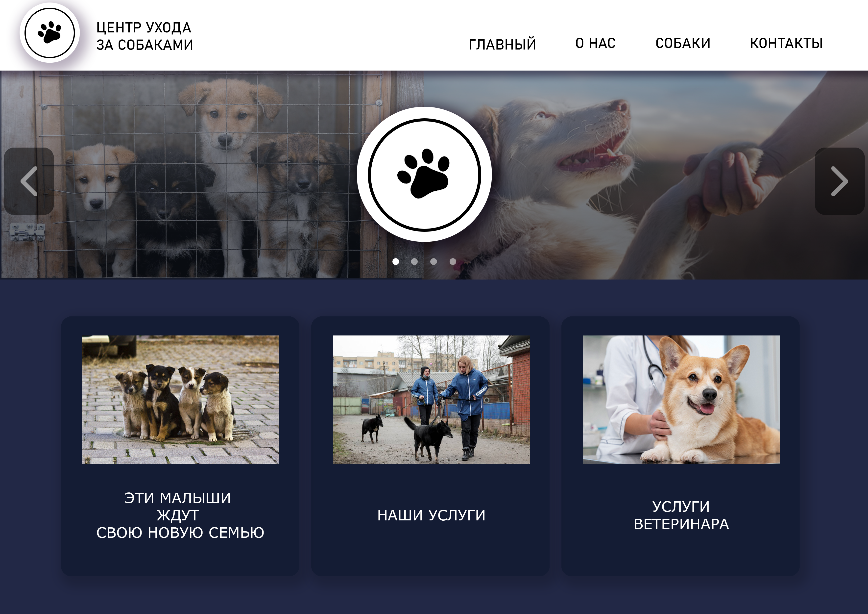Image resolution: width=868 pixels, height=614 pixels.
Task: Open the ГЛАВНЫЙ menu item
Action: click(503, 44)
